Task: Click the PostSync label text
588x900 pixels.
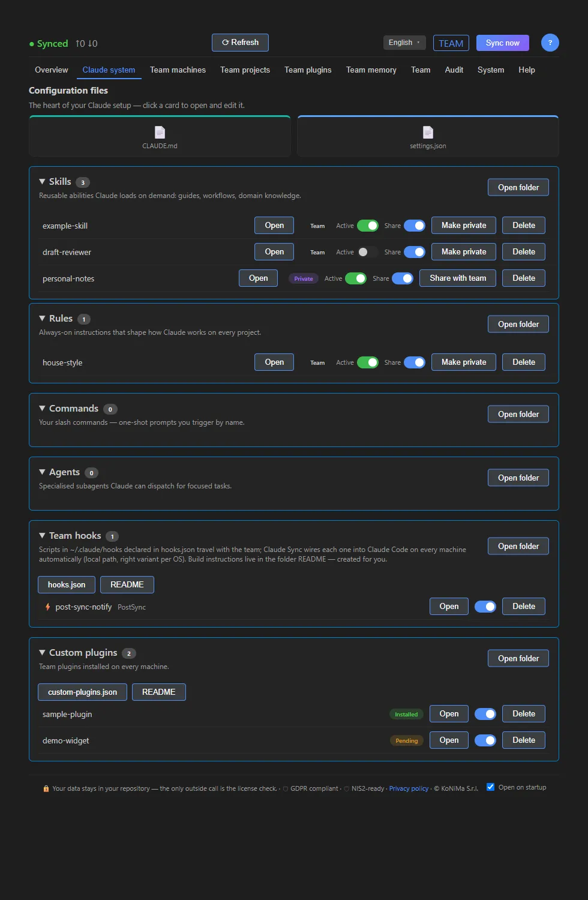Action: 131,607
